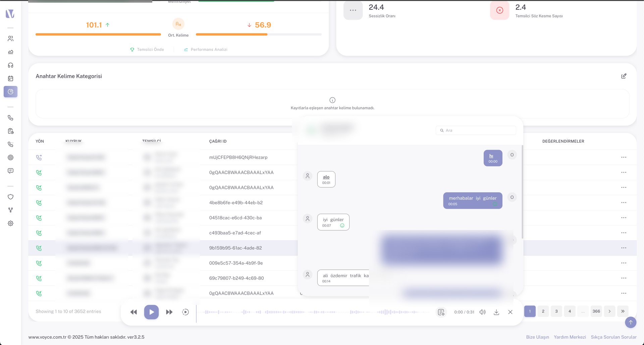This screenshot has height=345, width=644.
Task: Open row menu for 009e5c57-354a-4b9f-9e
Action: coord(624,263)
